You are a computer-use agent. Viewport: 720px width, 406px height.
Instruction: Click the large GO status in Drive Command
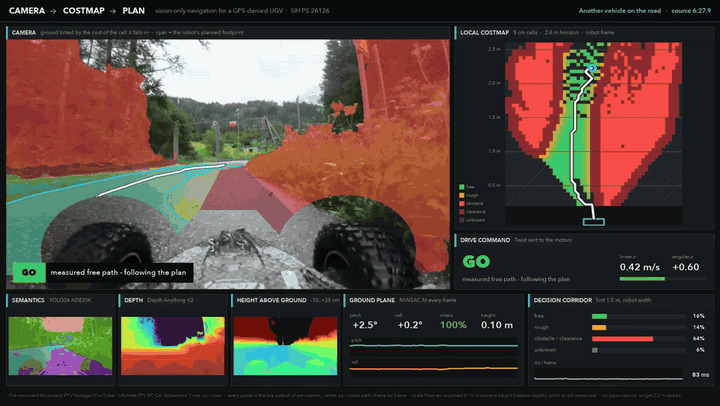(476, 261)
